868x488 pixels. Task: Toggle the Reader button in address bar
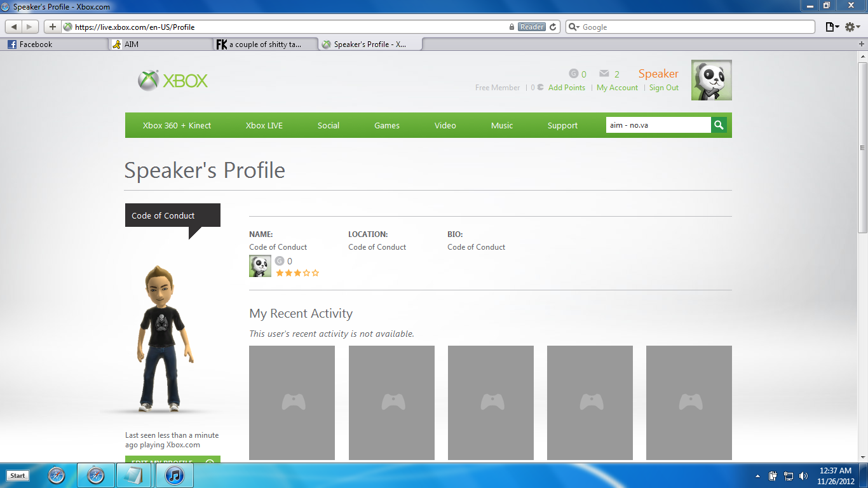click(x=532, y=27)
